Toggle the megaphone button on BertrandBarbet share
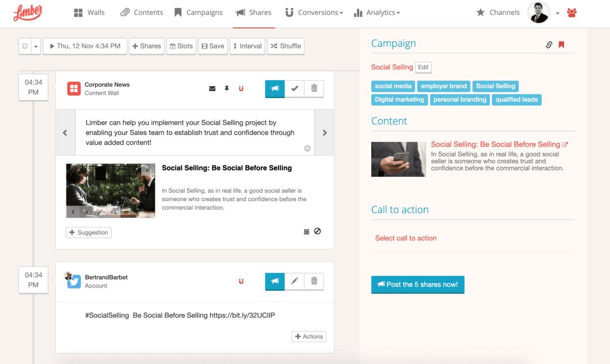This screenshot has height=364, width=610. coord(275,281)
